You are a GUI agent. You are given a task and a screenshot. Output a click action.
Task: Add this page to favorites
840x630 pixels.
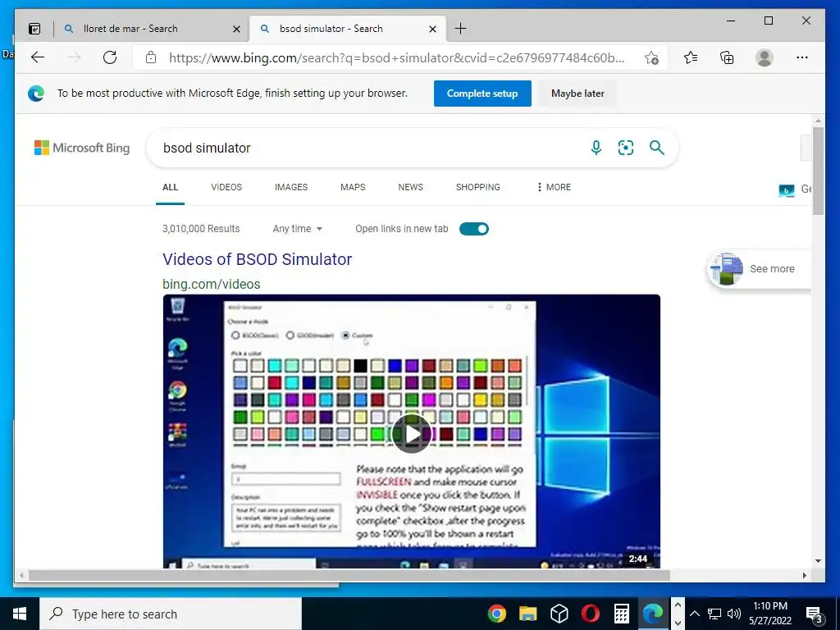tap(651, 58)
